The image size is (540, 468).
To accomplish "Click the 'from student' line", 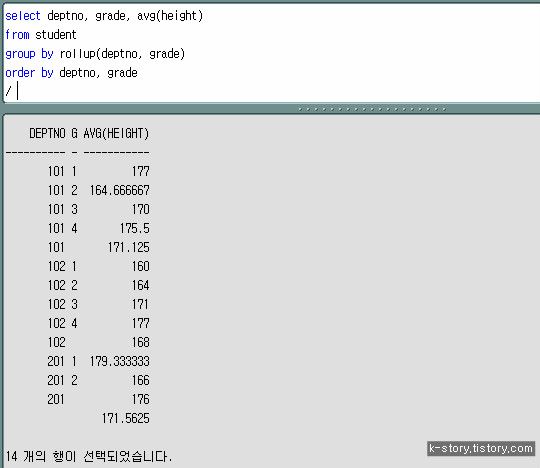I will (41, 35).
